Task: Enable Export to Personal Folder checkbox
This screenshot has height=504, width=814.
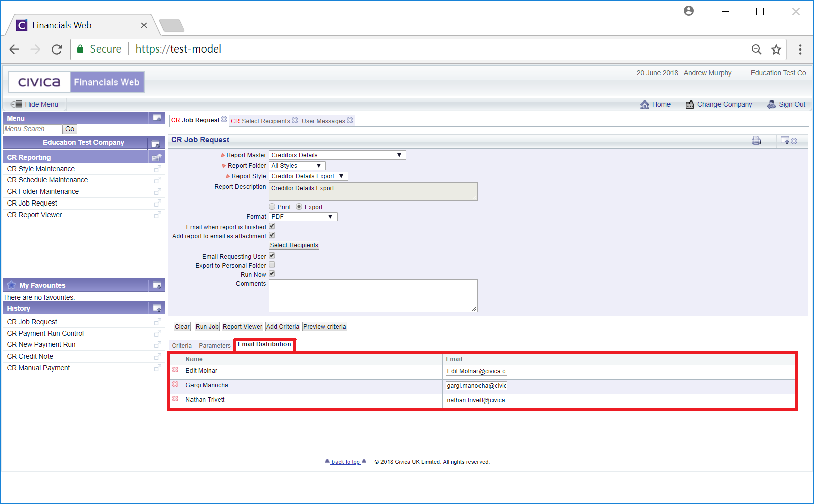Action: [x=272, y=265]
